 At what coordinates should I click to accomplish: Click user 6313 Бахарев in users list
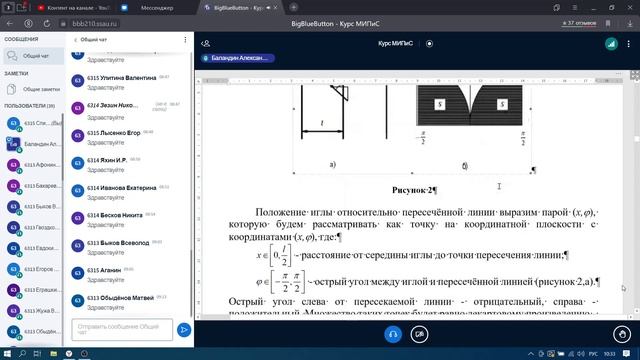point(33,186)
